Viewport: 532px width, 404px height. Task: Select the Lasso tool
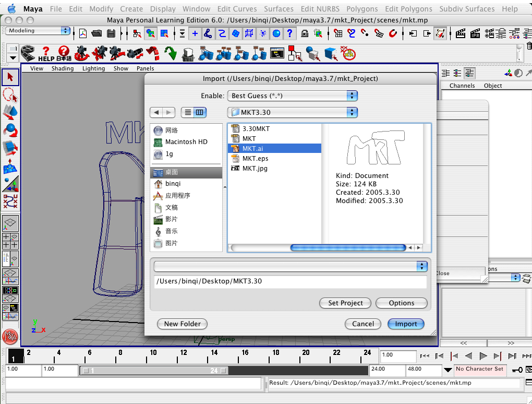(x=10, y=95)
